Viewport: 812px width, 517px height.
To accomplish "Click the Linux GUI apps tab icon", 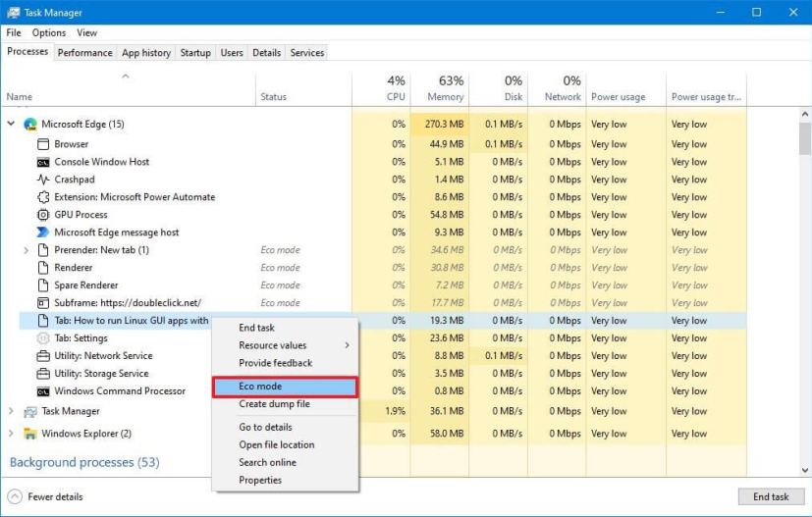I will coord(43,321).
